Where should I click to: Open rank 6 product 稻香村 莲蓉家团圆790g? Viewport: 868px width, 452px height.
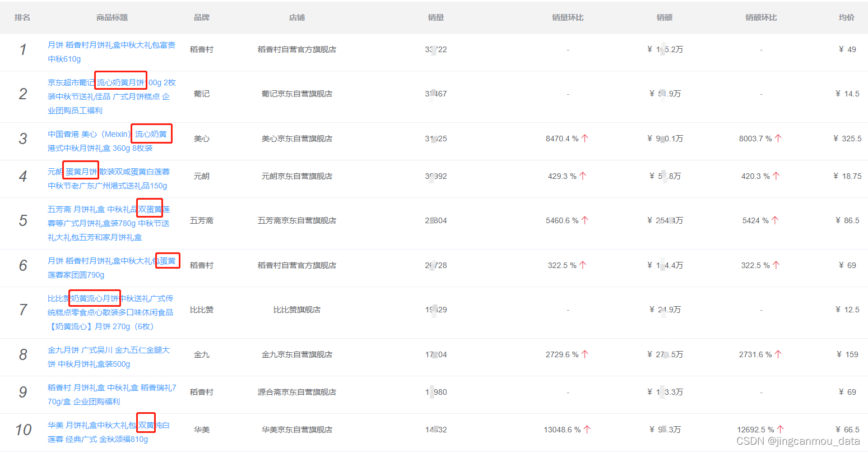pos(112,268)
